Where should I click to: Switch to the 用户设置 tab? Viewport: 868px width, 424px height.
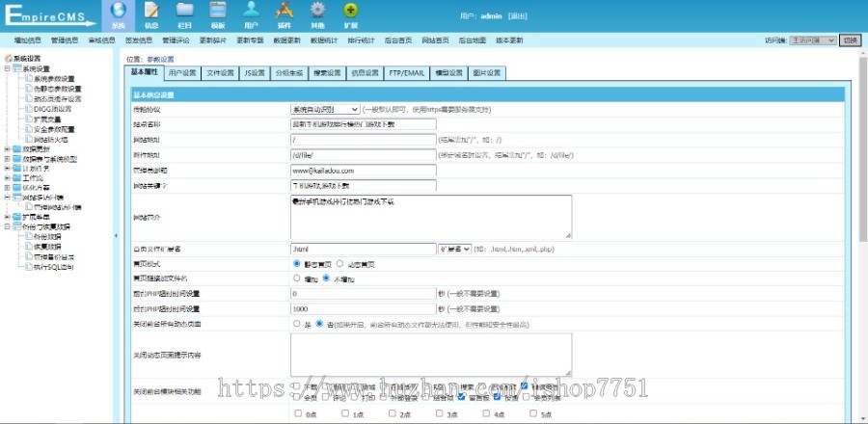point(182,73)
